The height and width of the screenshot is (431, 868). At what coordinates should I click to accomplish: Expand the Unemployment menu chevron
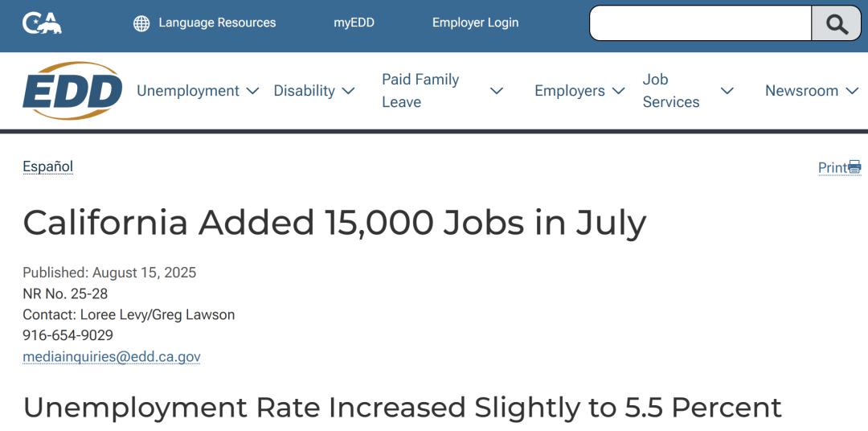pyautogui.click(x=252, y=91)
